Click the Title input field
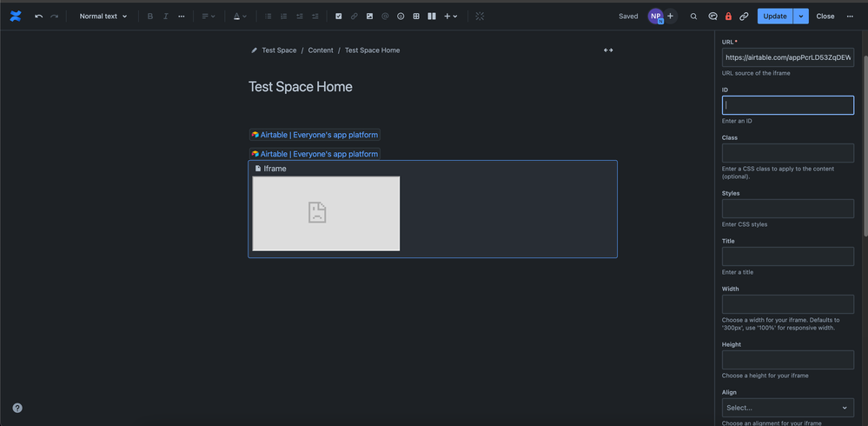 tap(788, 256)
